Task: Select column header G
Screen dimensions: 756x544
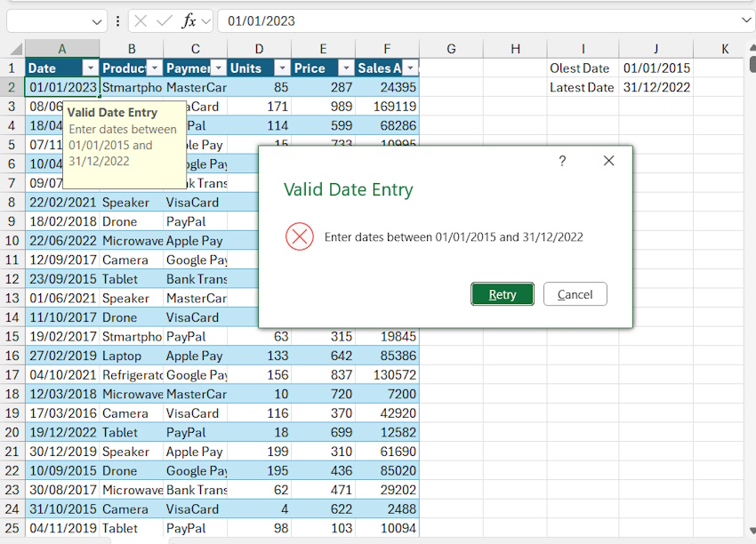Action: coord(451,48)
